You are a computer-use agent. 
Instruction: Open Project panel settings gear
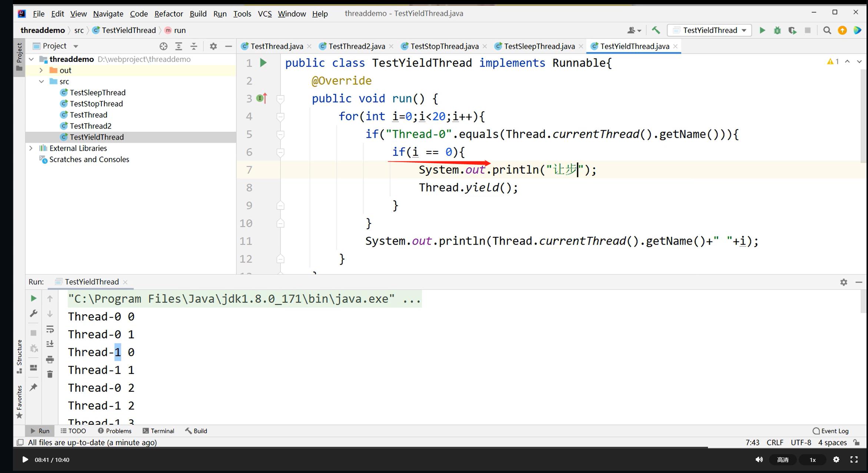(213, 46)
